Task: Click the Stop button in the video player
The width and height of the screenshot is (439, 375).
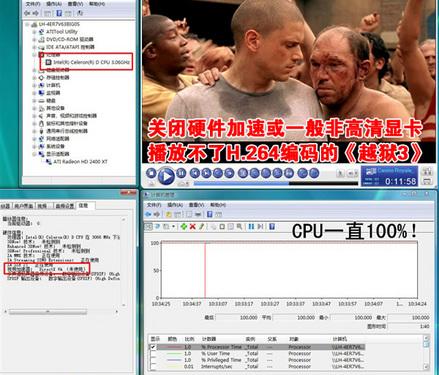Action: tap(151, 173)
